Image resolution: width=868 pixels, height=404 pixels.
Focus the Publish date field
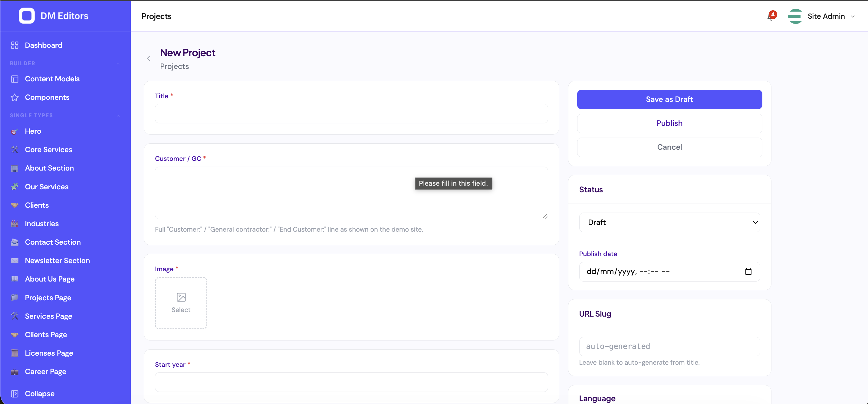coord(669,272)
